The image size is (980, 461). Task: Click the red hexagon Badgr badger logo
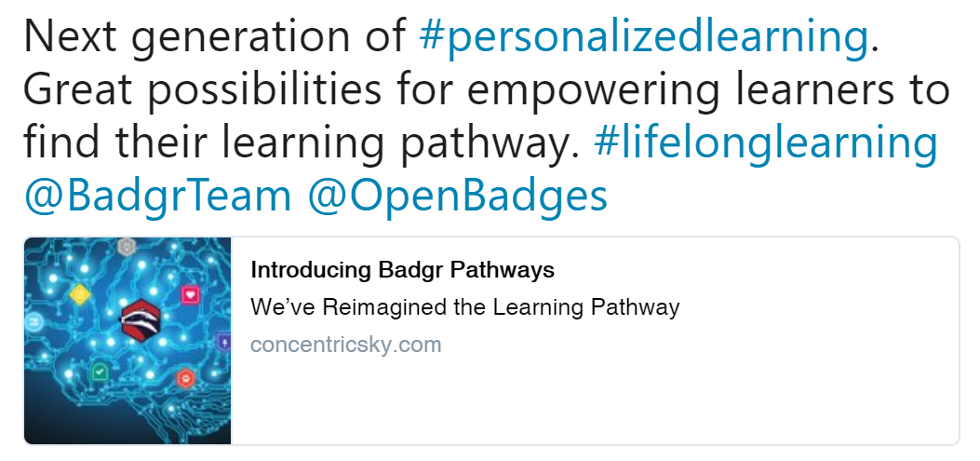pyautogui.click(x=141, y=321)
